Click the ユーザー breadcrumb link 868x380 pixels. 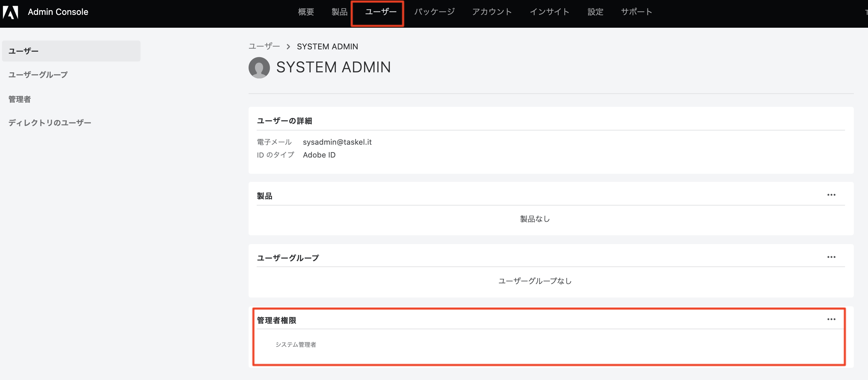pyautogui.click(x=264, y=46)
